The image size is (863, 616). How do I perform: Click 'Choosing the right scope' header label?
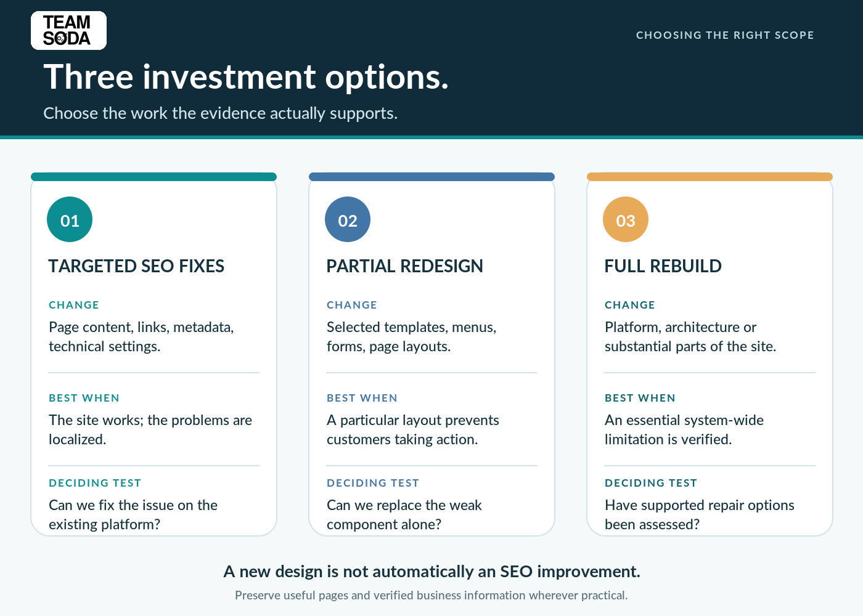coord(725,35)
